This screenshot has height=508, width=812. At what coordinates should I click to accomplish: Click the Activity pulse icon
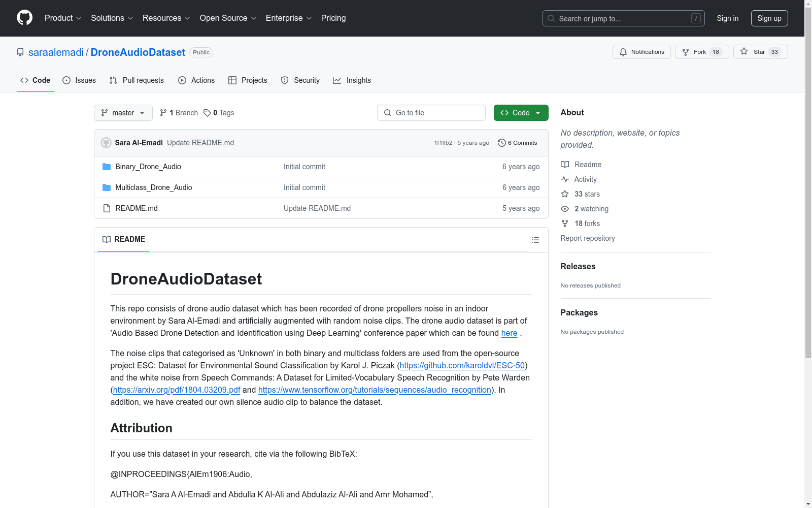point(565,179)
